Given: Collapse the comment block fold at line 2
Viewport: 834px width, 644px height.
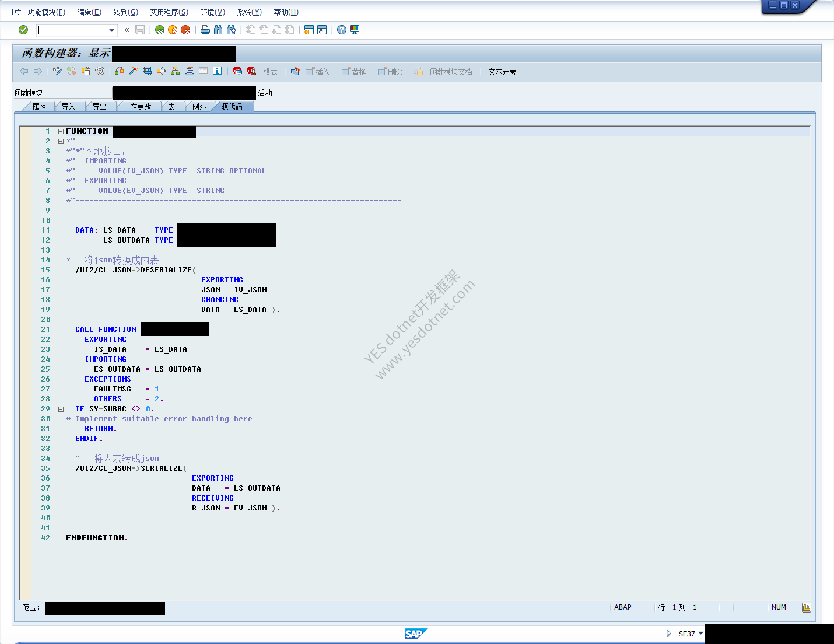Looking at the screenshot, I should coord(61,141).
